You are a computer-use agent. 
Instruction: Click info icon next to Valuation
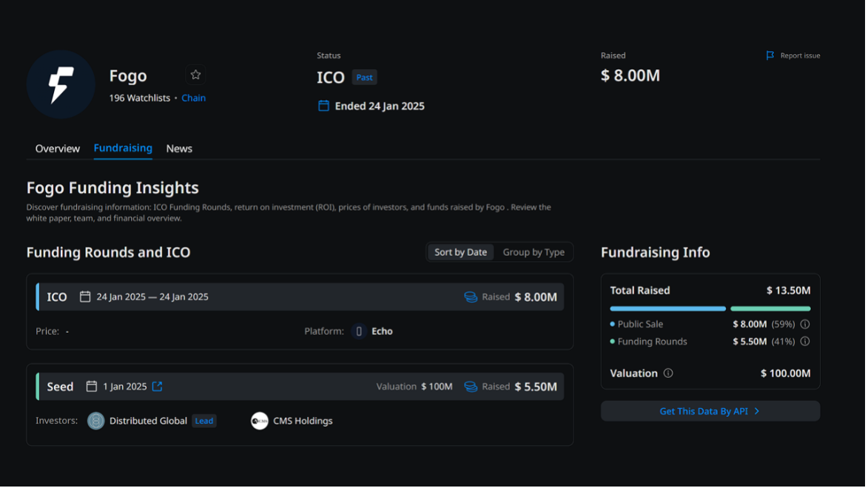[668, 373]
